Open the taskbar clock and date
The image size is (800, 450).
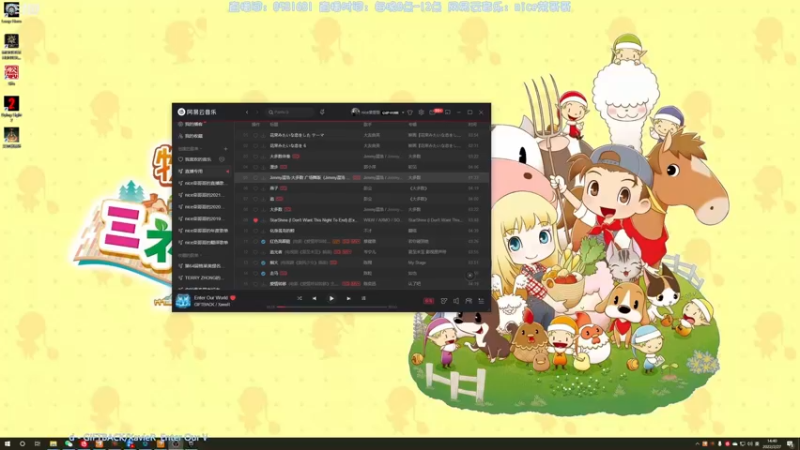click(x=772, y=444)
